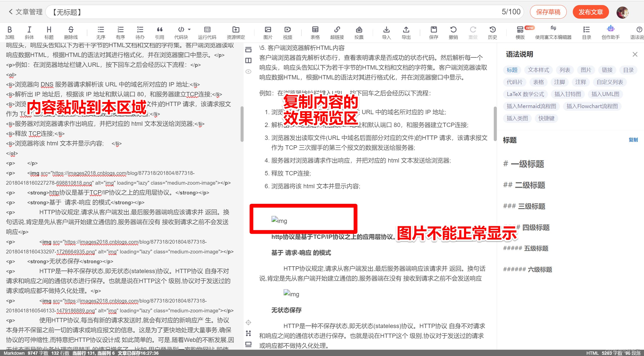Screen dimensions: 644x356
Task: Open the 创作助手 robot assistant
Action: [611, 29]
